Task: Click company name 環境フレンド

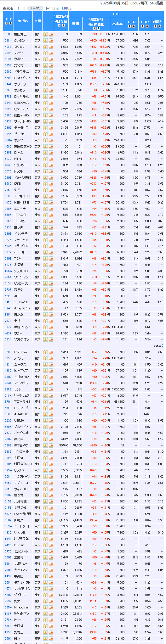Action: [x=22, y=327]
